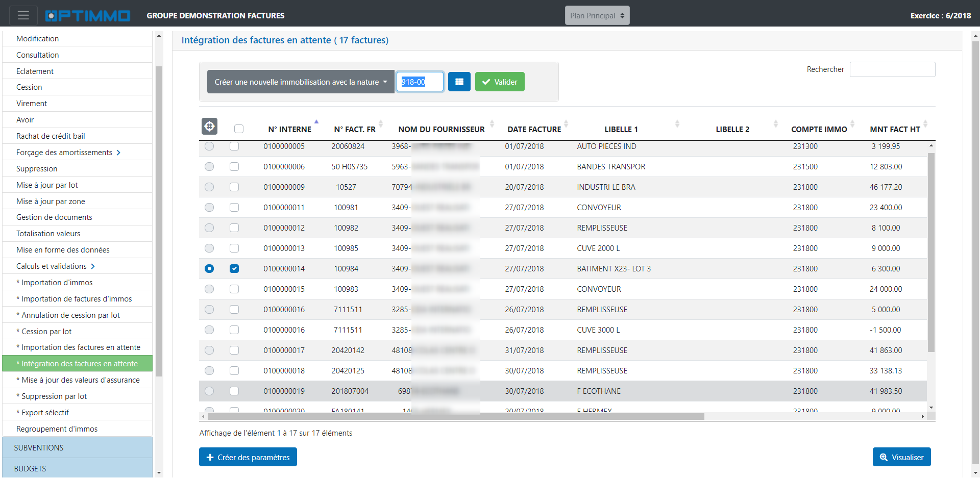Click the sidebar vertical scrollbar
The image size is (980, 478).
point(159,221)
